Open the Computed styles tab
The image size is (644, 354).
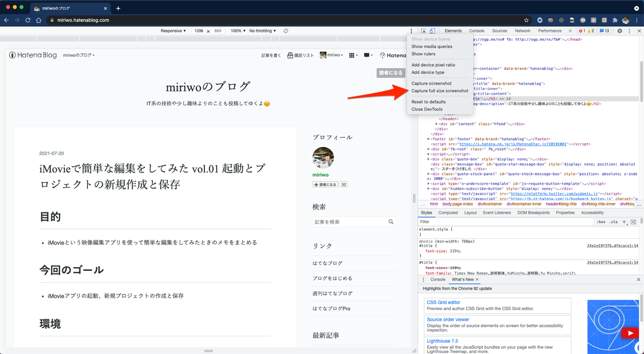448,213
